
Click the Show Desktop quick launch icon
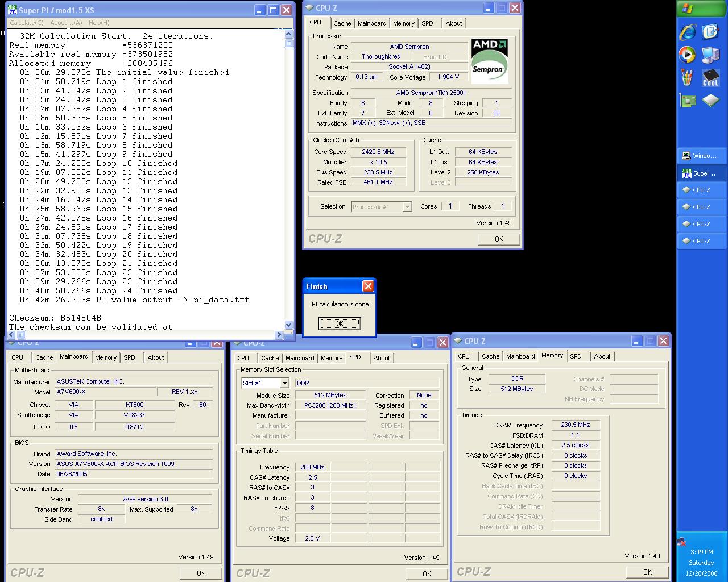(x=711, y=32)
